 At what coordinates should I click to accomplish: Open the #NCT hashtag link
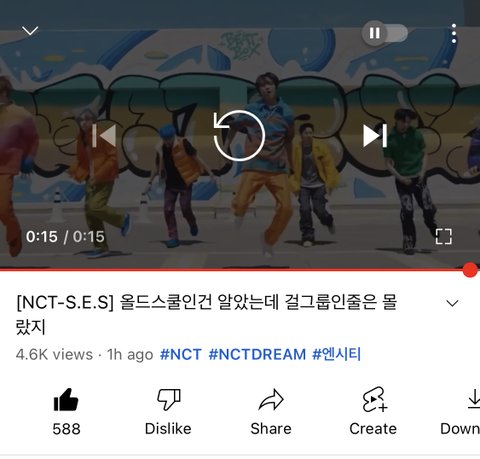[x=181, y=354]
